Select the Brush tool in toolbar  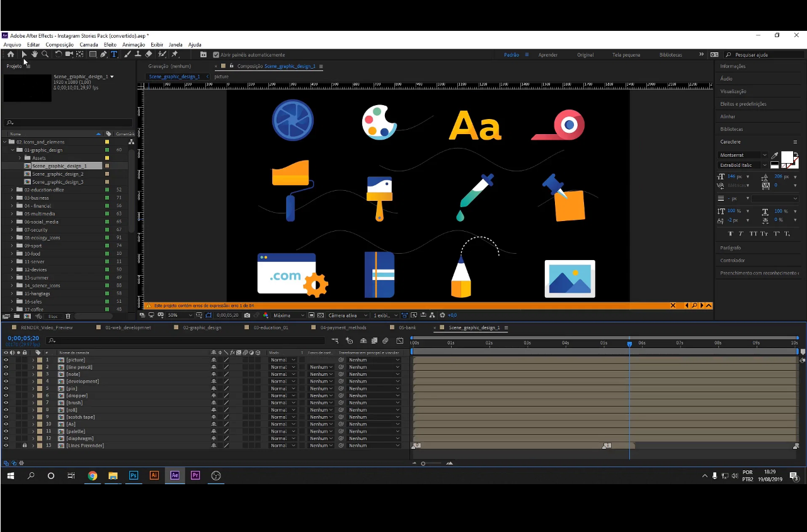pyautogui.click(x=126, y=54)
